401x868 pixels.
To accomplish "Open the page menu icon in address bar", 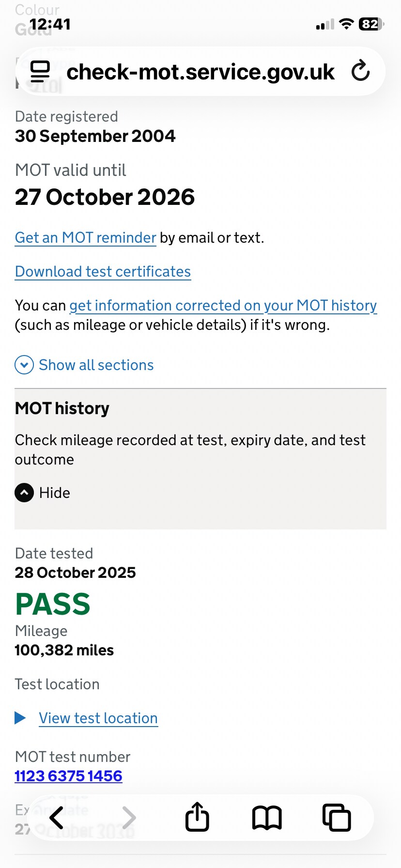I will tap(40, 71).
